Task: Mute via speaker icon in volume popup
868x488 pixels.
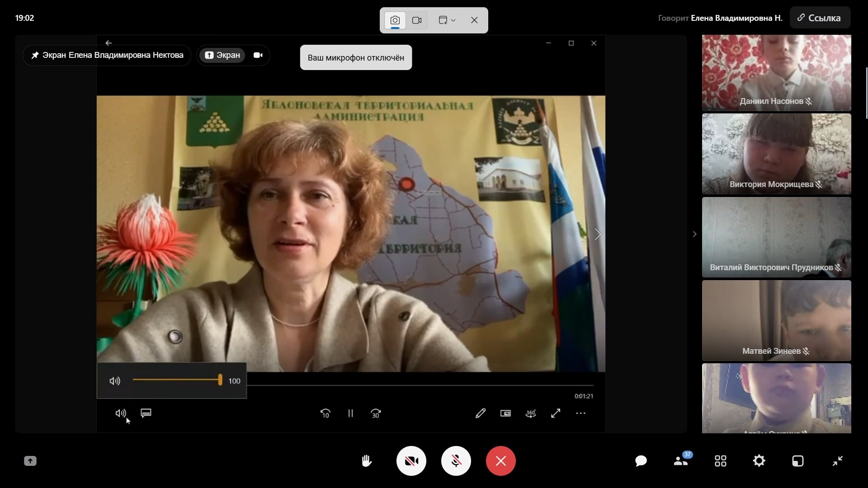Action: [115, 381]
